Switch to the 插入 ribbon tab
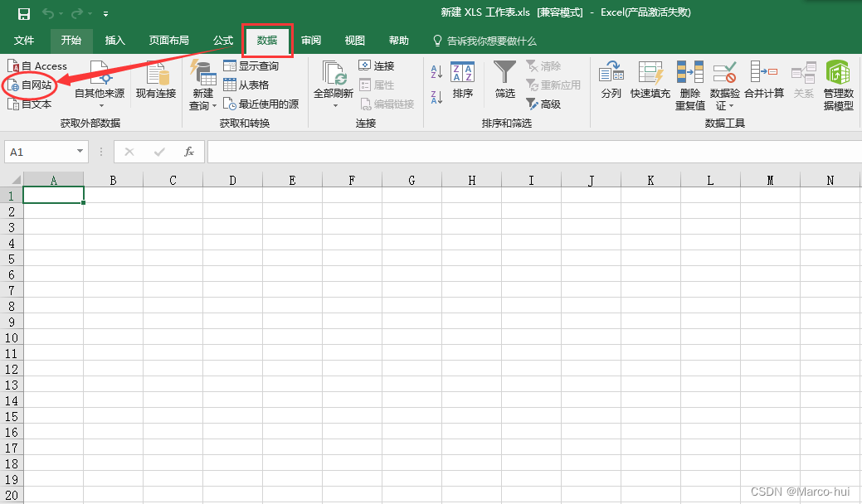 tap(114, 40)
